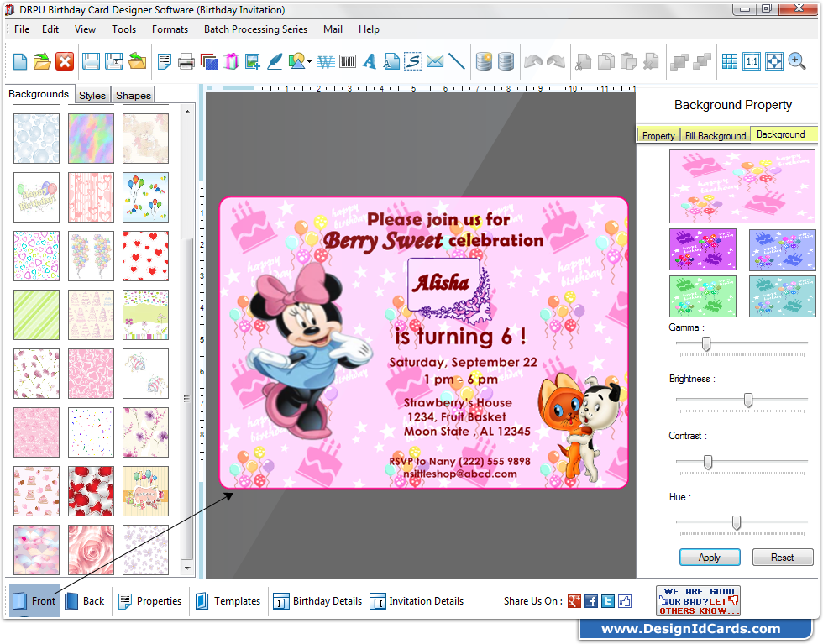Select the purple background color variant
The height and width of the screenshot is (644, 823).
pos(703,249)
